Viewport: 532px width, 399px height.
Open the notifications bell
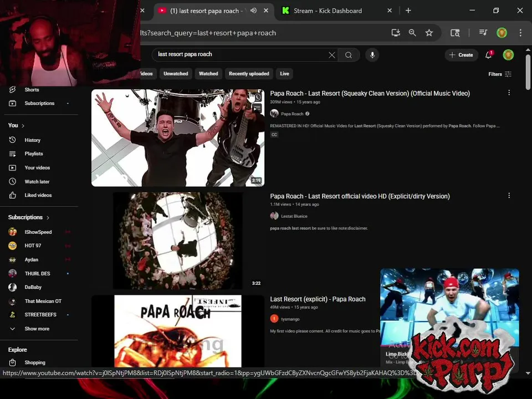(x=489, y=55)
